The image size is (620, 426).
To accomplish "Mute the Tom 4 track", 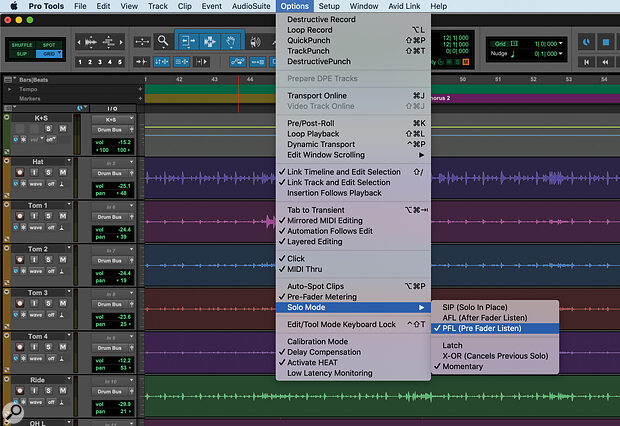I will pos(62,347).
